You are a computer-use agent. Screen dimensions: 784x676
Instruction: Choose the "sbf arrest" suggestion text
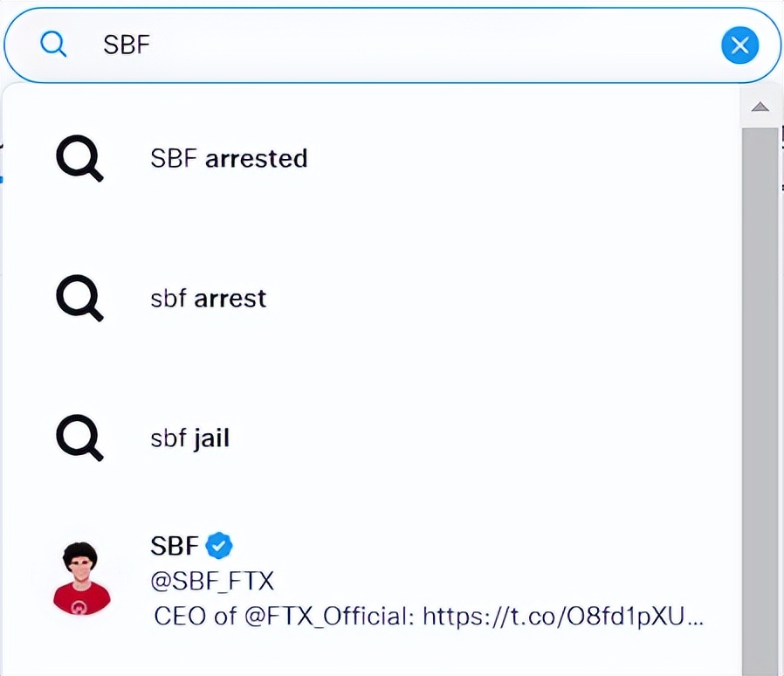pyautogui.click(x=208, y=299)
